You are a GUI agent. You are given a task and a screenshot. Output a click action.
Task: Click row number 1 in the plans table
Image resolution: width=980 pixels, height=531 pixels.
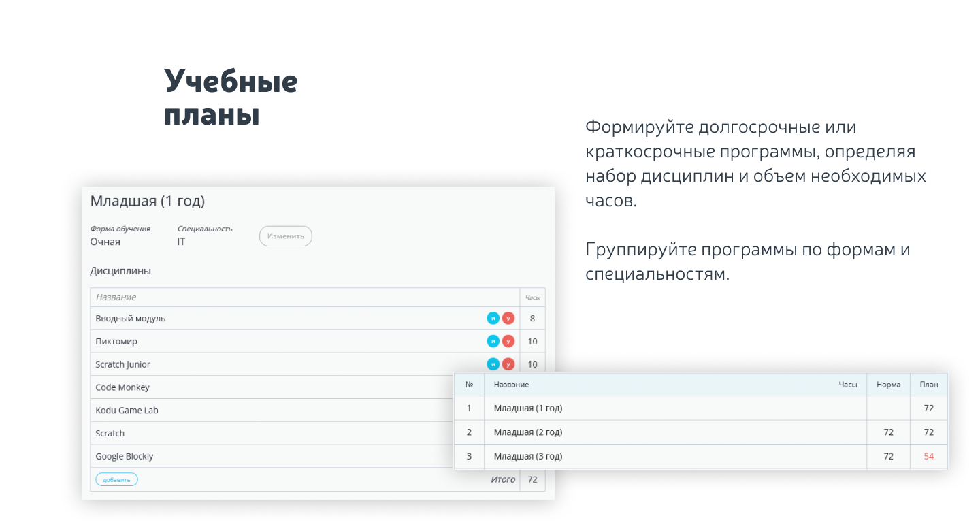click(x=469, y=408)
